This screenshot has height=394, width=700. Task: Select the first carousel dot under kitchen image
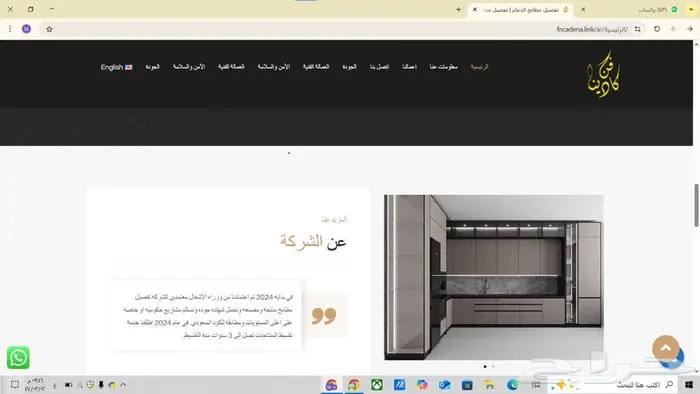point(485,367)
